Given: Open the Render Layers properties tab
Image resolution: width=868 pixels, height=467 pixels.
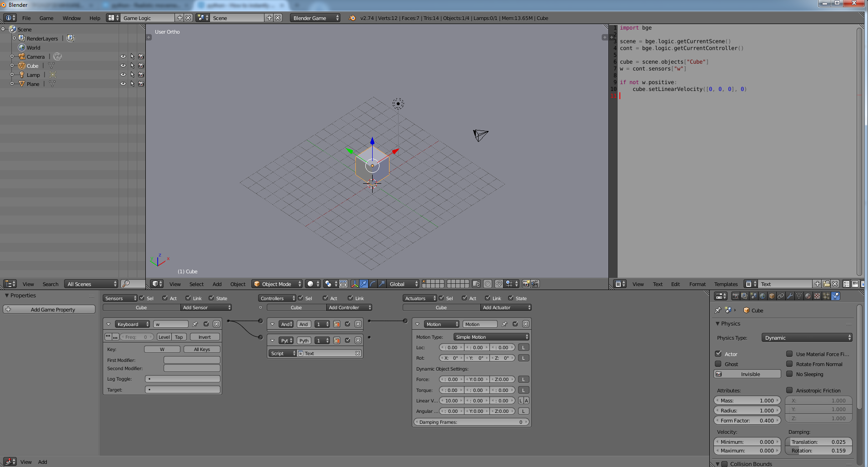Looking at the screenshot, I should tap(744, 296).
